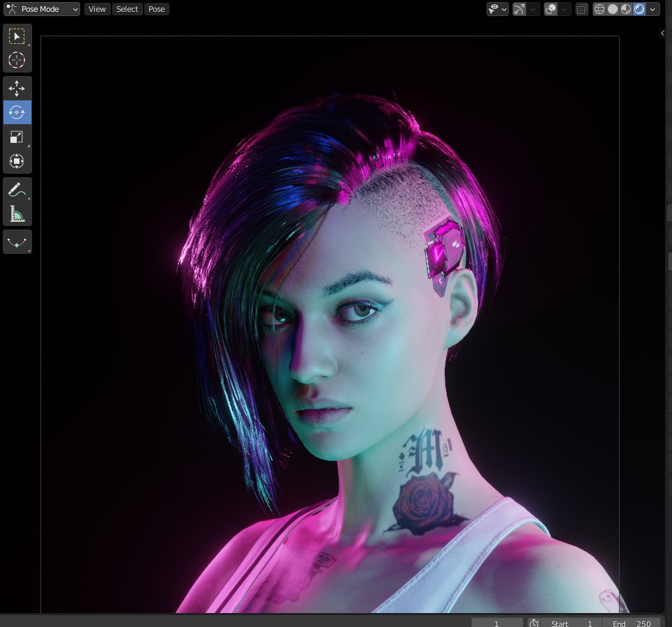Switch to solid shading
Image resolution: width=672 pixels, height=627 pixels.
tap(613, 9)
